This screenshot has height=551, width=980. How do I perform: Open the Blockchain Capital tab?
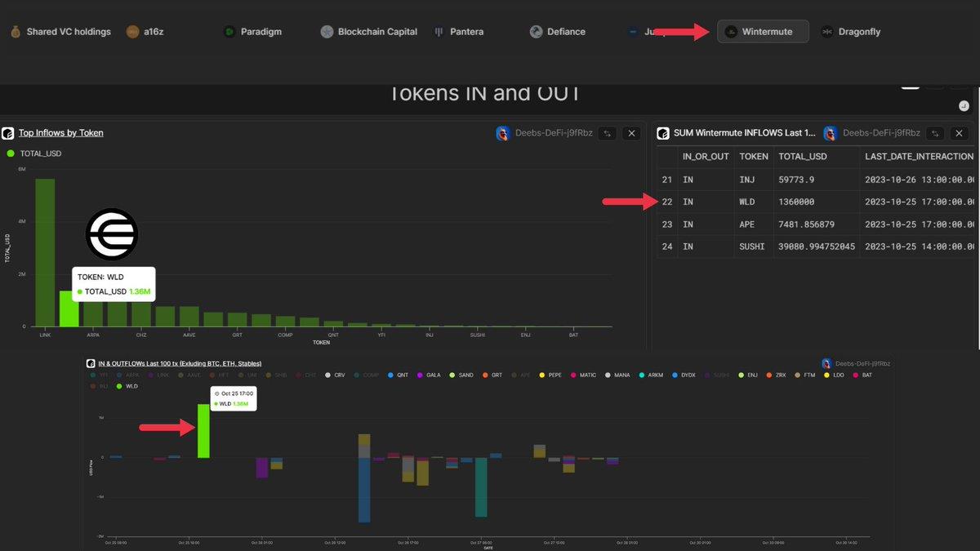[x=368, y=32]
